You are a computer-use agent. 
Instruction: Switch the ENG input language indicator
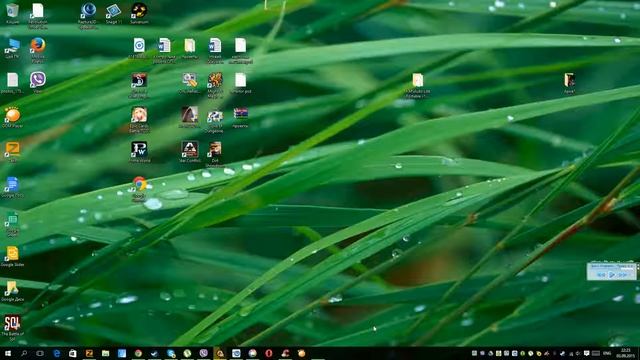tap(607, 353)
